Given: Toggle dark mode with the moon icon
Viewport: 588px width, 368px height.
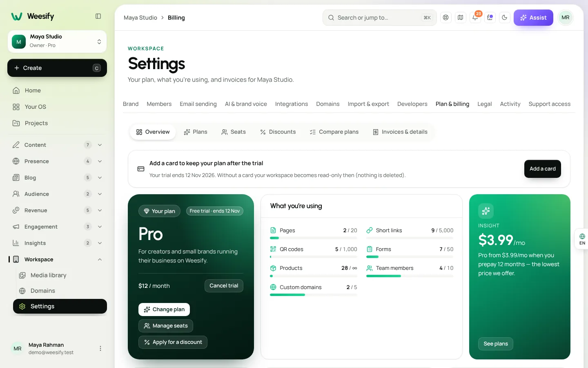Looking at the screenshot, I should (505, 18).
